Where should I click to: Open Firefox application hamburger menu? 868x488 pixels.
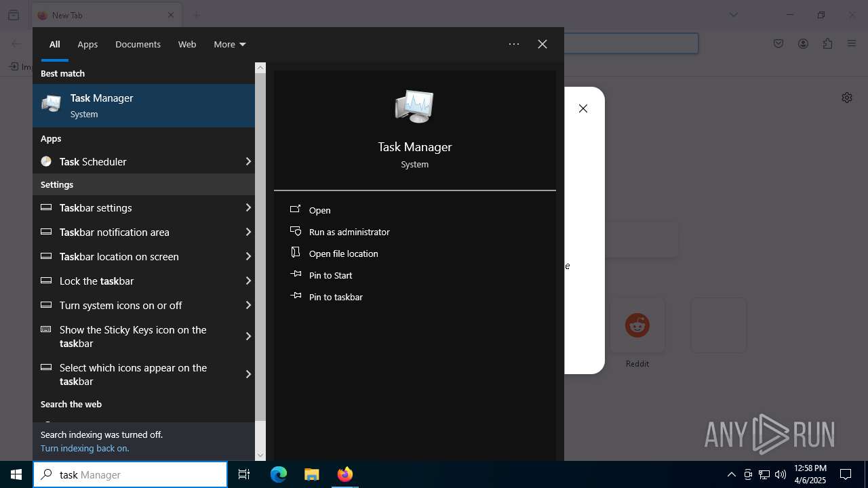(x=852, y=44)
